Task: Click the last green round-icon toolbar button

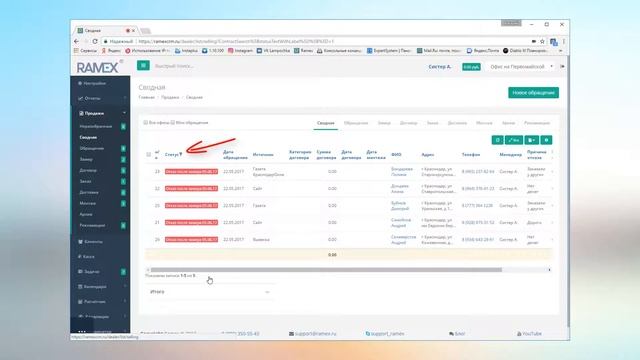Action: [x=546, y=140]
